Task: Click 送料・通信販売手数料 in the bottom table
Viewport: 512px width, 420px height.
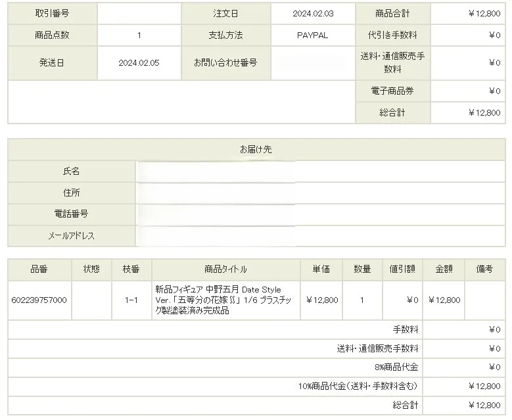Action: (x=377, y=348)
